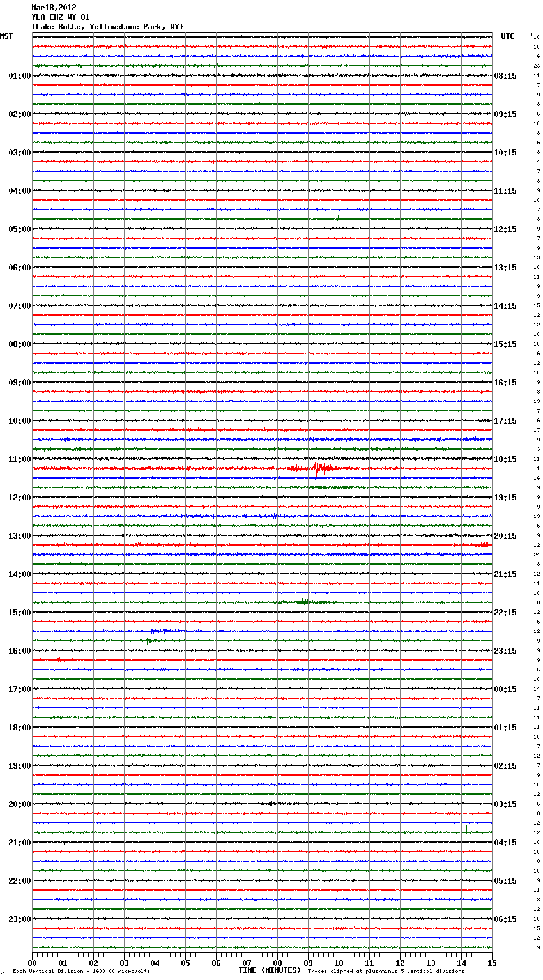This screenshot has width=543, height=980.
Task: Click the "21:15" UTC time label
Action: (x=505, y=574)
